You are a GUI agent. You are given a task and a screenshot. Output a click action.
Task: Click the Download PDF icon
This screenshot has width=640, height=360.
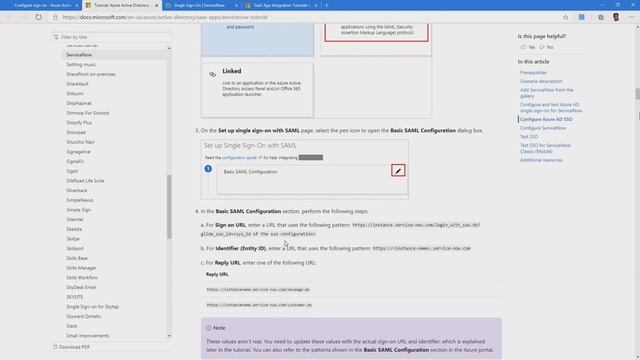click(x=55, y=347)
